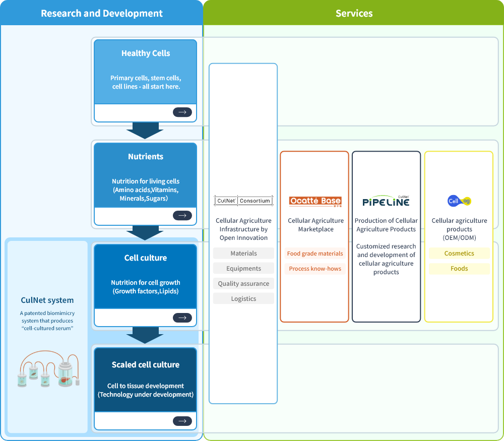Click Customized research and development description

click(386, 259)
